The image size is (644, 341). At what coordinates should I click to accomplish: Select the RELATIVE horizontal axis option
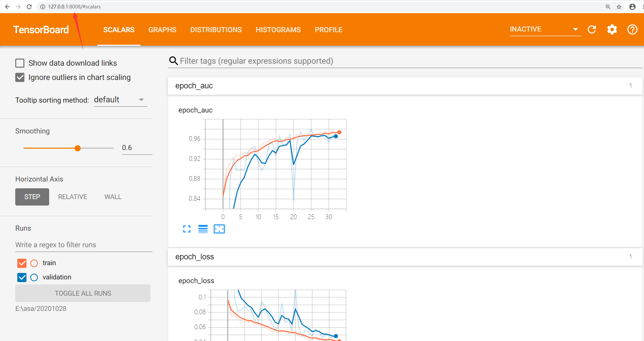pos(73,197)
